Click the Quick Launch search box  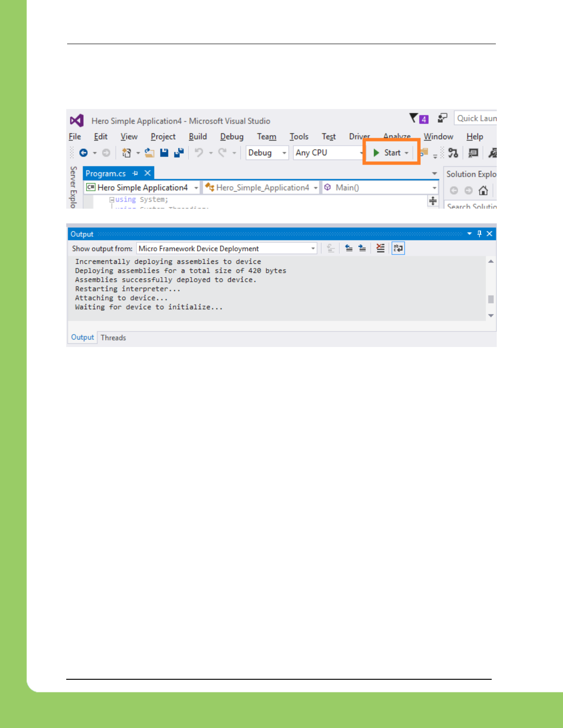point(476,118)
